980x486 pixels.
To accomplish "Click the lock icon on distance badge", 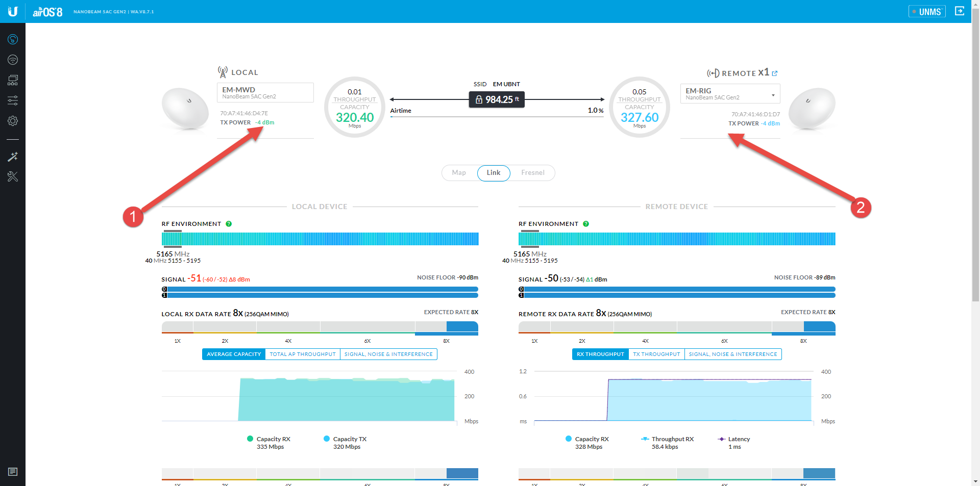I will click(479, 99).
